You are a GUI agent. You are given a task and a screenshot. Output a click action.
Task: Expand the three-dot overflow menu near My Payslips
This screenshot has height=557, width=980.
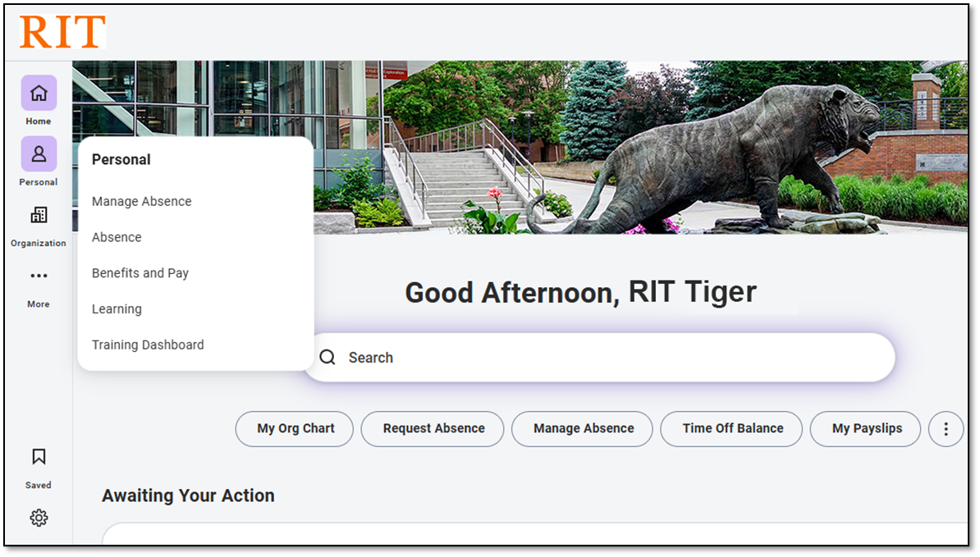click(x=946, y=428)
